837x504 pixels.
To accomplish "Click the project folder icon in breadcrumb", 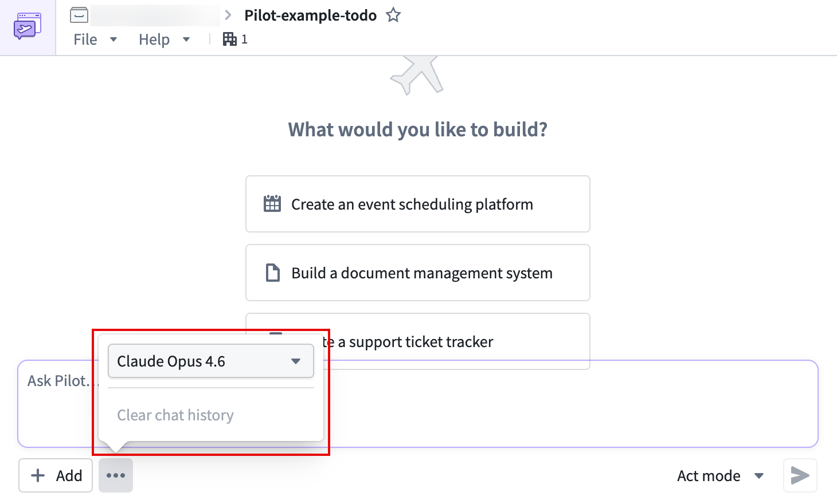I will pyautogui.click(x=79, y=15).
